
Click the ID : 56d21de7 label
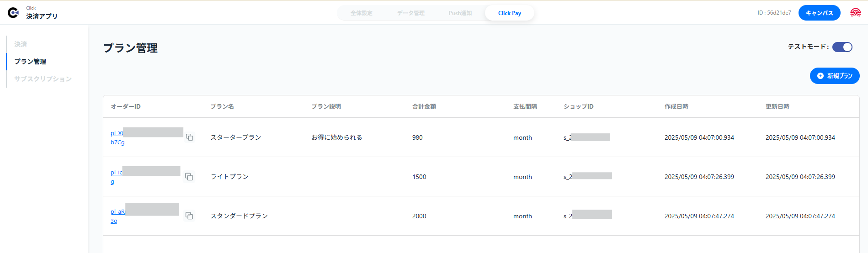coord(774,13)
